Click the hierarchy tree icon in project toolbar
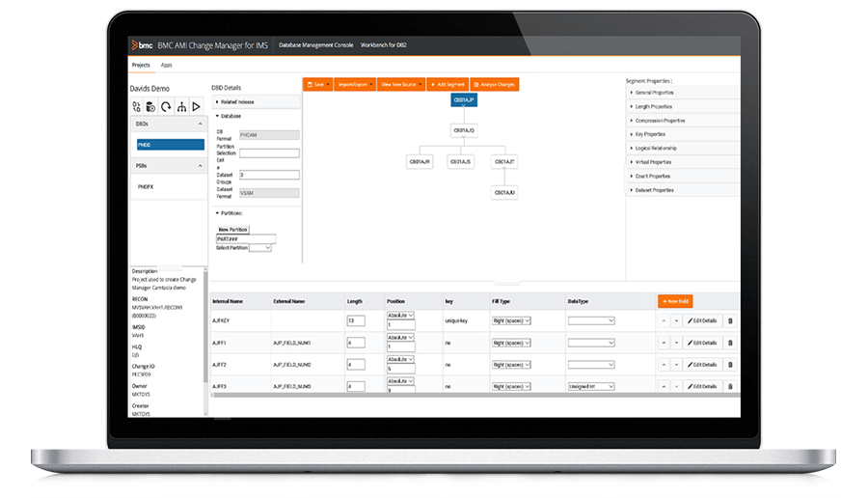Viewport: 868px width, 498px height. pyautogui.click(x=181, y=106)
